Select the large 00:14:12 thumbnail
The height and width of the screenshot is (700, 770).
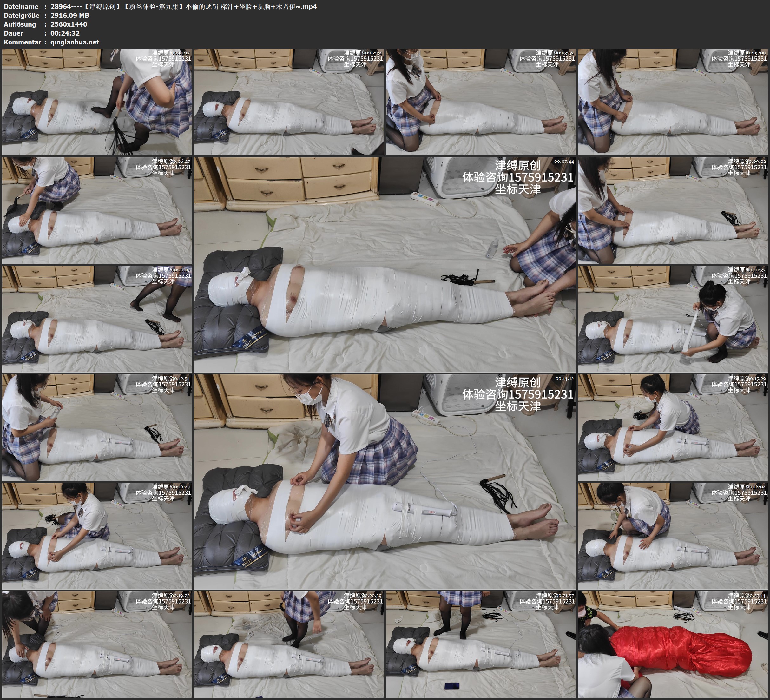385,482
